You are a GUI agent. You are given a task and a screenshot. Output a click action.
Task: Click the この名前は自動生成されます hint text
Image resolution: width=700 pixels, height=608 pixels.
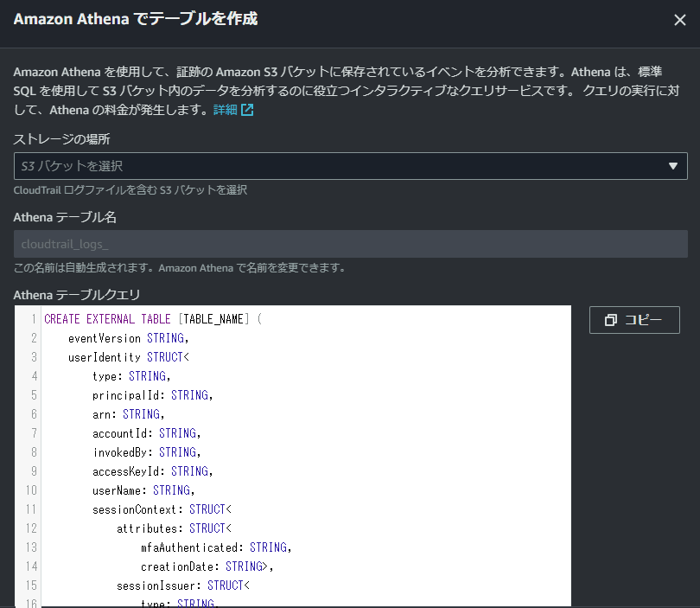tap(180, 268)
